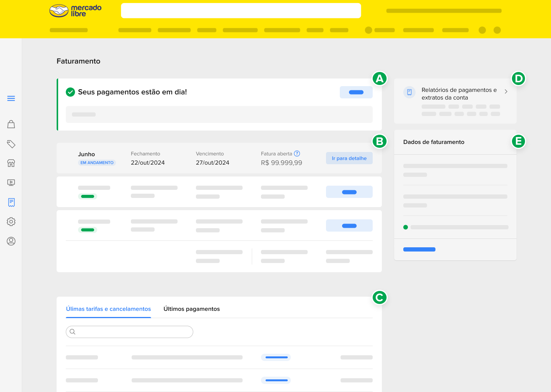Screen dimensions: 551x392
Task: Select the billing receipt sidebar icon
Action: [11, 202]
